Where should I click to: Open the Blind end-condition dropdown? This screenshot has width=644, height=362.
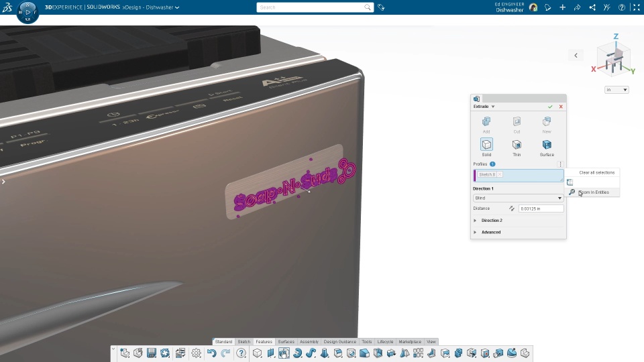pyautogui.click(x=518, y=198)
